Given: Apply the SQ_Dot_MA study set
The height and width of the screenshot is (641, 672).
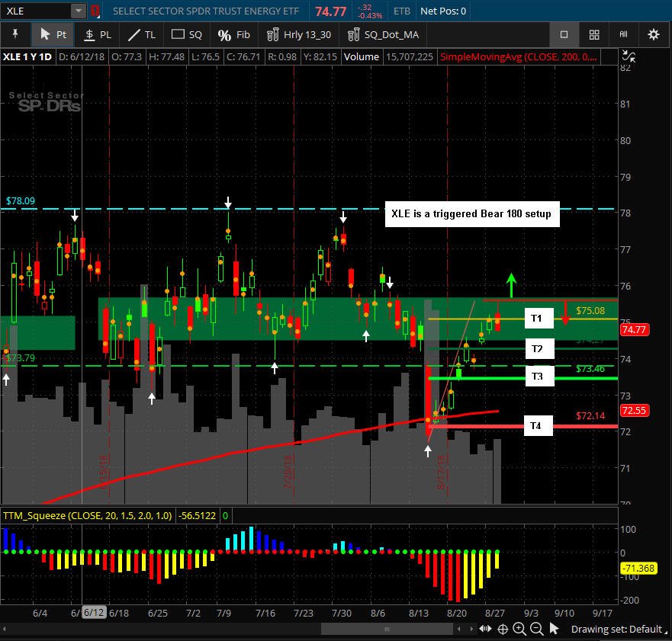Looking at the screenshot, I should pyautogui.click(x=384, y=35).
